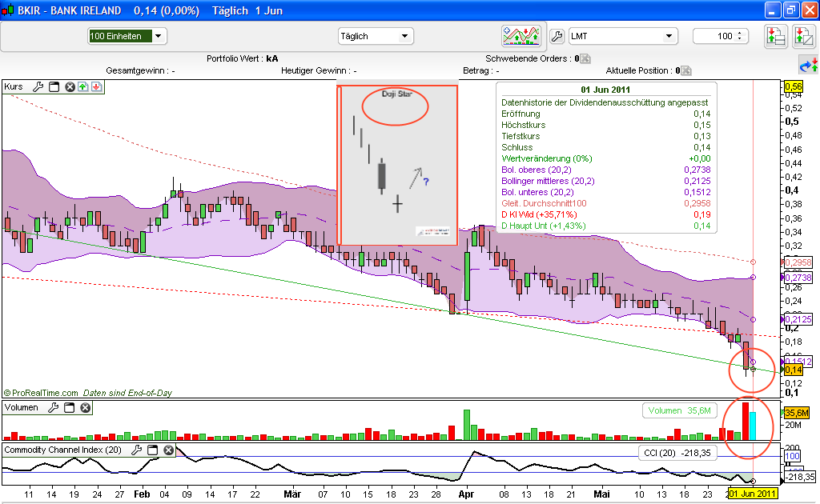Close position icon beside Aktuelle Position
Image resolution: width=820 pixels, height=504 pixels.
pyautogui.click(x=686, y=70)
